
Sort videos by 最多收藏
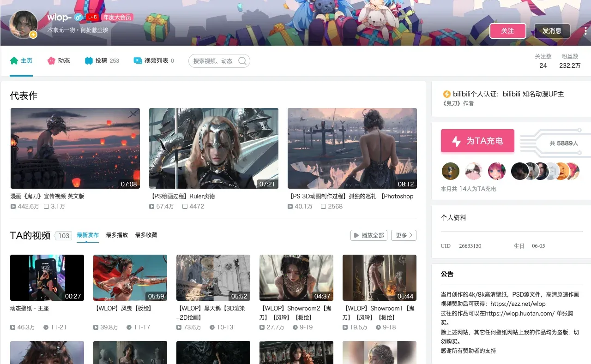coord(146,235)
